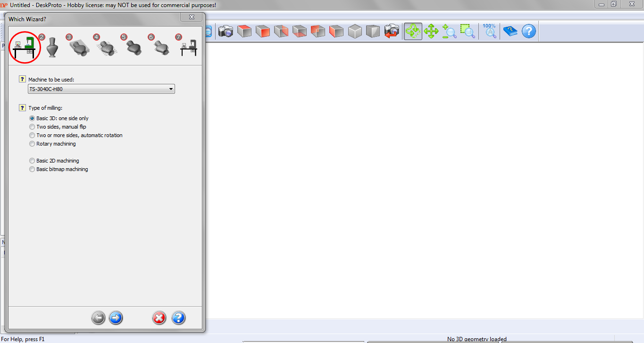Click the question mark beside Type of milling
The image size is (644, 343).
[22, 107]
